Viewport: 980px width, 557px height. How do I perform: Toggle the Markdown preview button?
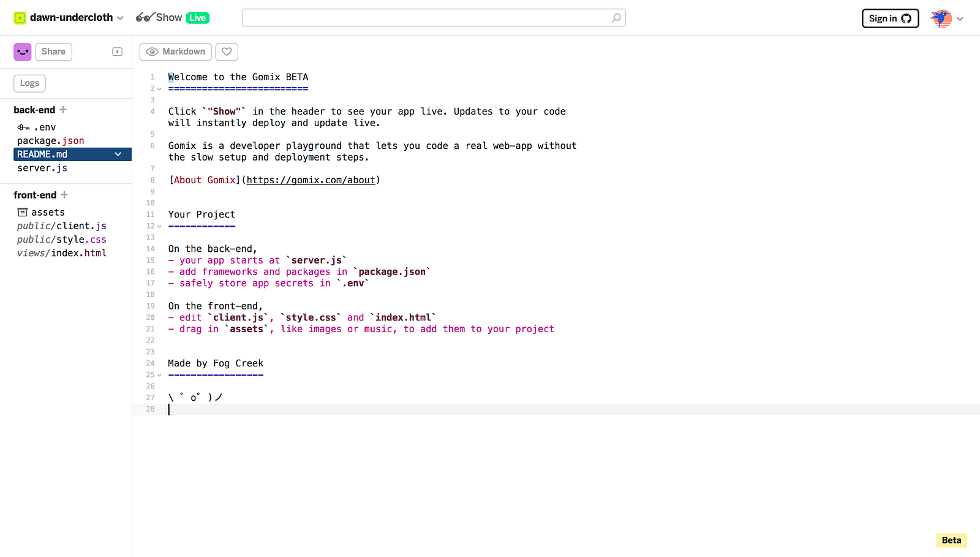[176, 52]
